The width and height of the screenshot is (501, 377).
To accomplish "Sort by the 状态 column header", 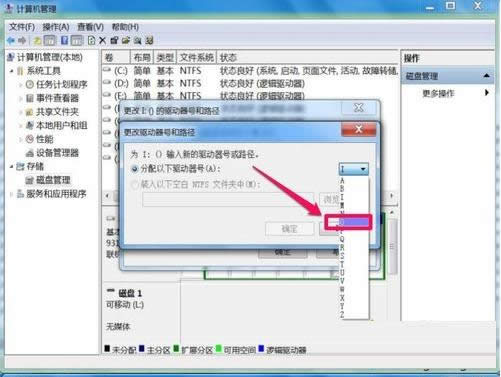I will pos(307,58).
